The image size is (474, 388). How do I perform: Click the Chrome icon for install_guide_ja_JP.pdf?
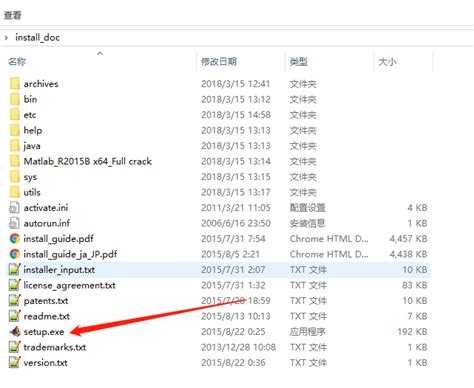(14, 254)
